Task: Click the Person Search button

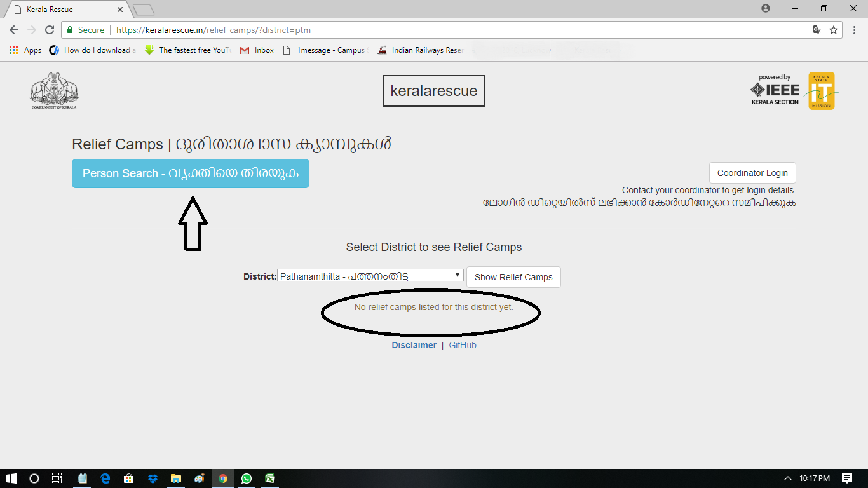Action: (x=190, y=173)
